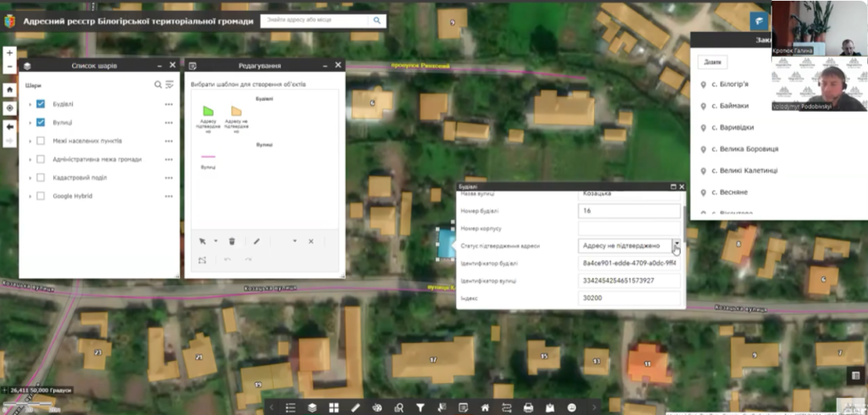Expand the Вулиці layer tree item
The height and width of the screenshot is (415, 868).
click(30, 123)
